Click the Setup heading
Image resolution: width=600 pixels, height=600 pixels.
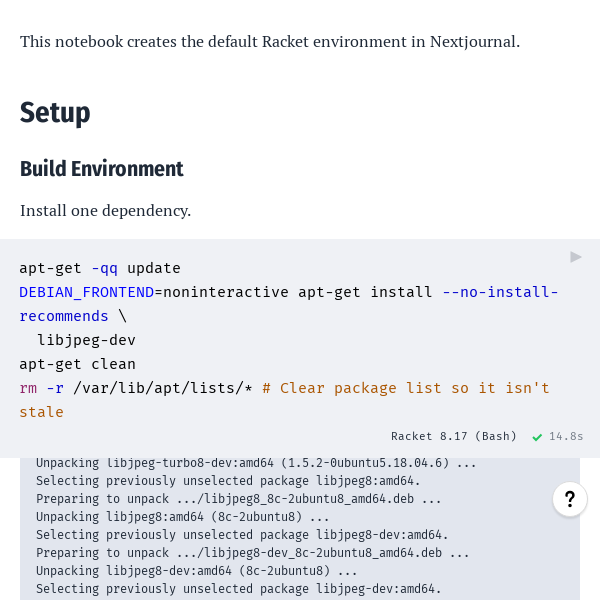[55, 112]
